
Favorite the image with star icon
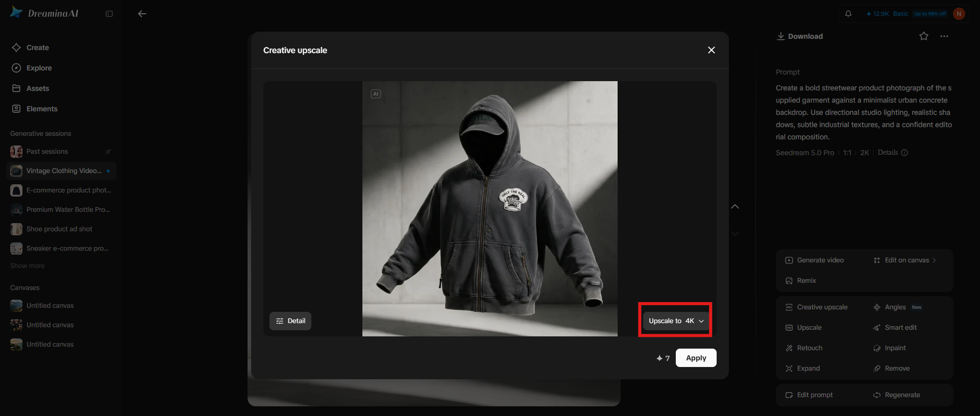[x=924, y=36]
